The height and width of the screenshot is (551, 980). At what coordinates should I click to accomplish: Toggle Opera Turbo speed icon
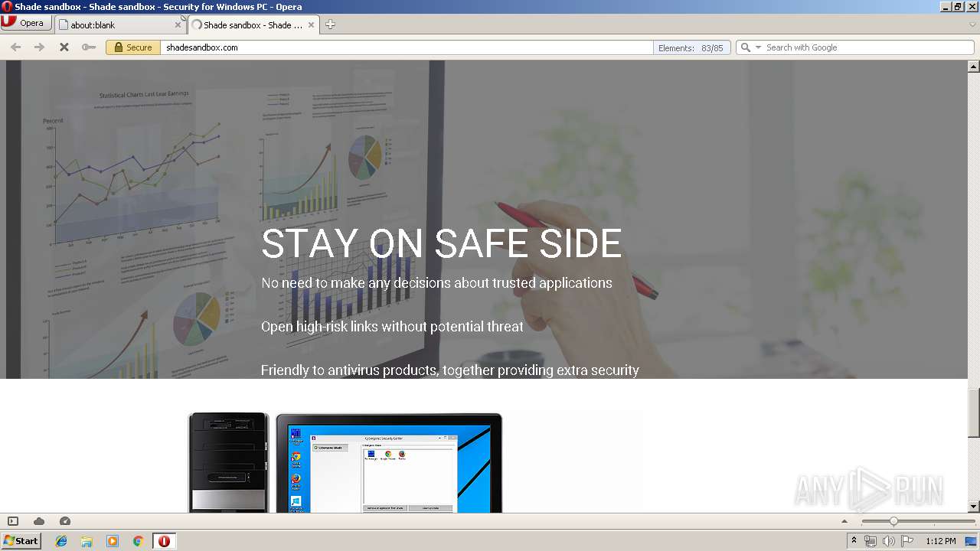point(65,521)
